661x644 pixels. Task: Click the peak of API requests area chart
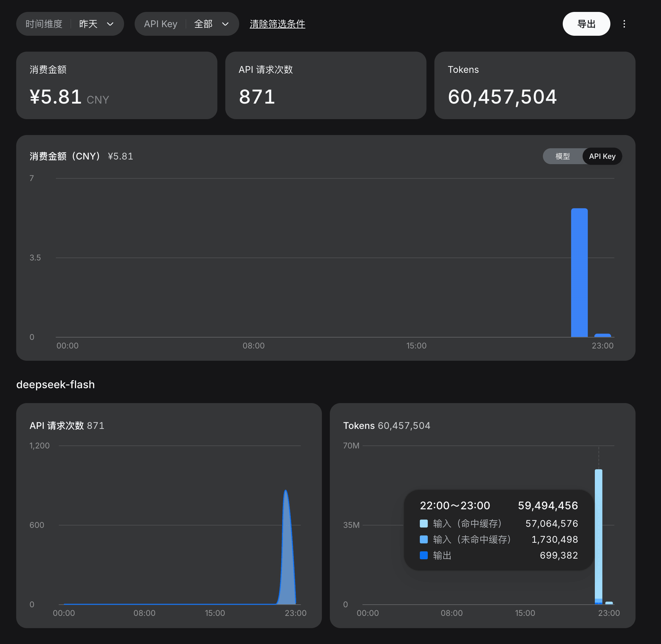click(x=286, y=490)
